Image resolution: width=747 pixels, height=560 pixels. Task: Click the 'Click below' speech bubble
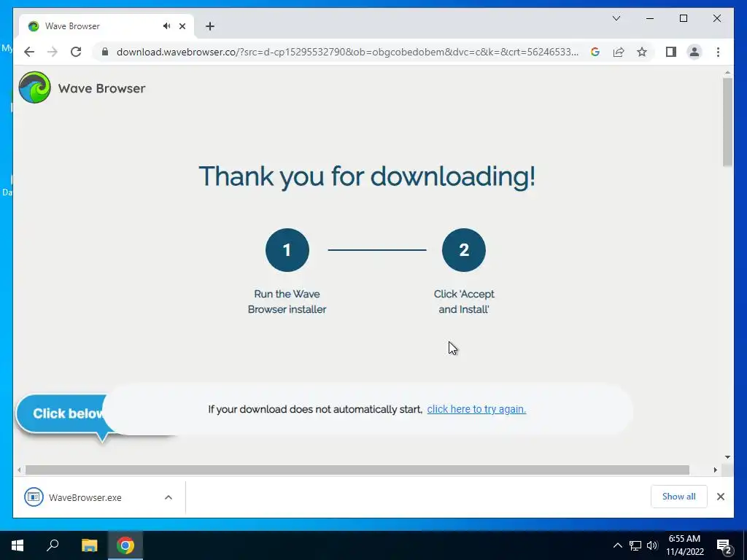coord(62,414)
